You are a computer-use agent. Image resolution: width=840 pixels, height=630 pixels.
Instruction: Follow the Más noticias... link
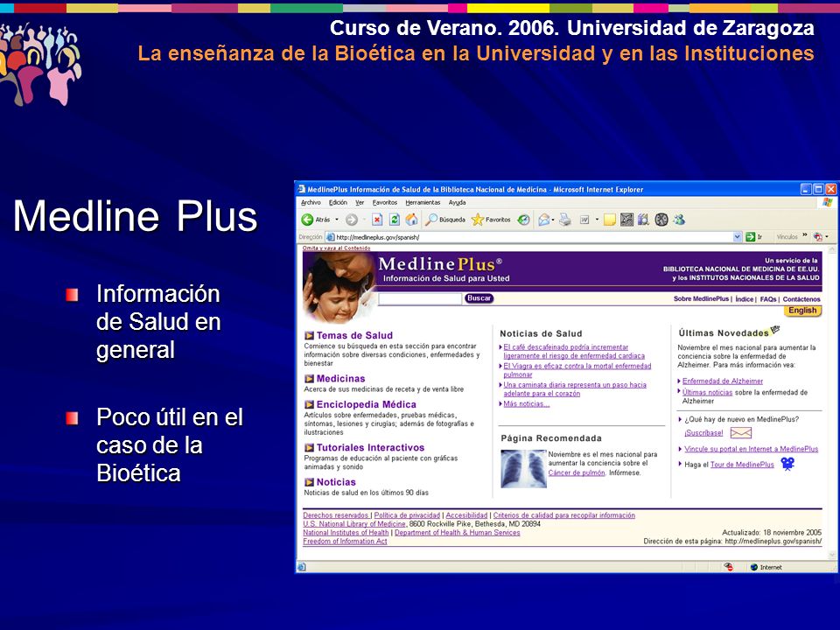click(x=527, y=404)
